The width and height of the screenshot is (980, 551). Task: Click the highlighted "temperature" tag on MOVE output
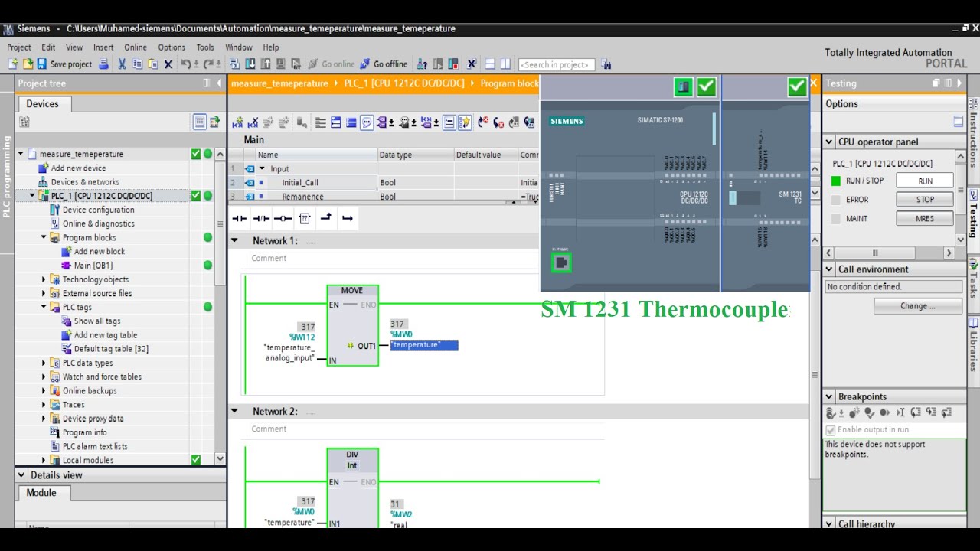424,345
